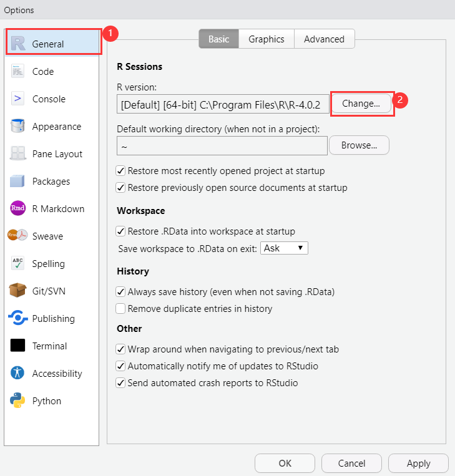Image resolution: width=455 pixels, height=476 pixels.
Task: Open the Spelling ABC check icon
Action: (17, 263)
